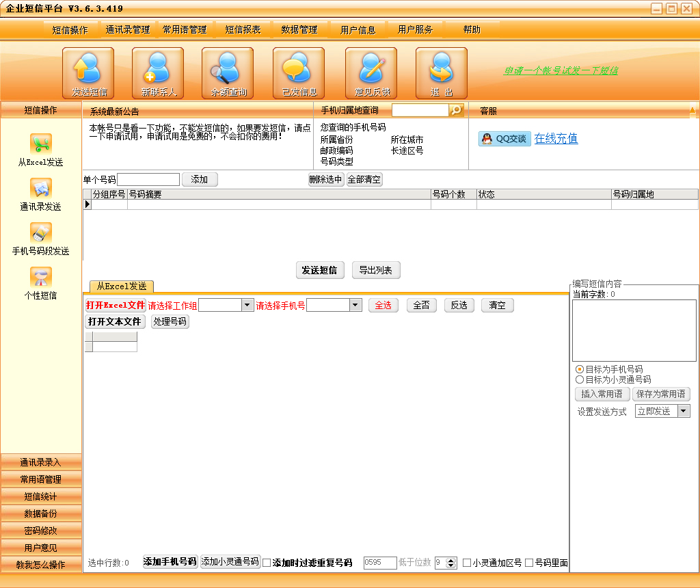The width and height of the screenshot is (700, 588).
Task: Open 短信统计 sidebar section
Action: pyautogui.click(x=41, y=496)
